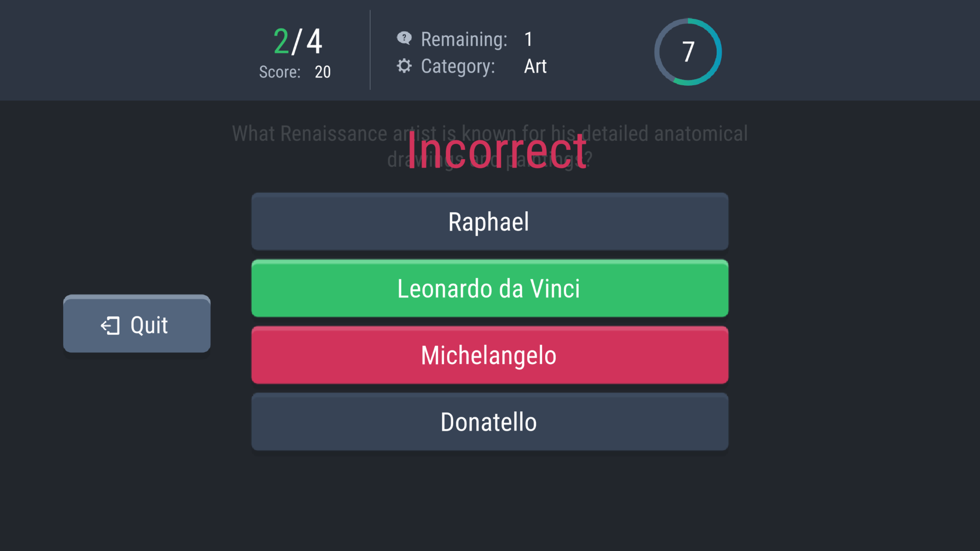Pick the Donatello answer option
This screenshot has height=551, width=980.
coord(489,422)
